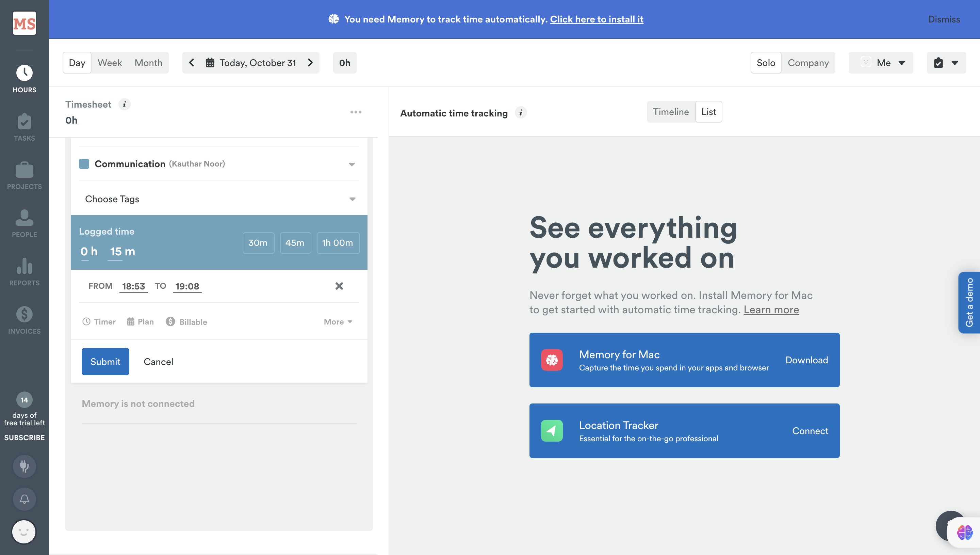Edit the FROM time 18:53
Screen dimensions: 980x555
click(133, 286)
